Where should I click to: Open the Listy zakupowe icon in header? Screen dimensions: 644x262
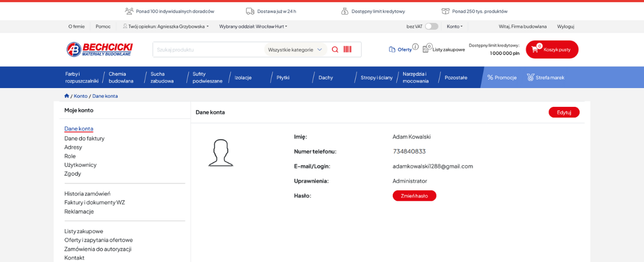coord(426,49)
